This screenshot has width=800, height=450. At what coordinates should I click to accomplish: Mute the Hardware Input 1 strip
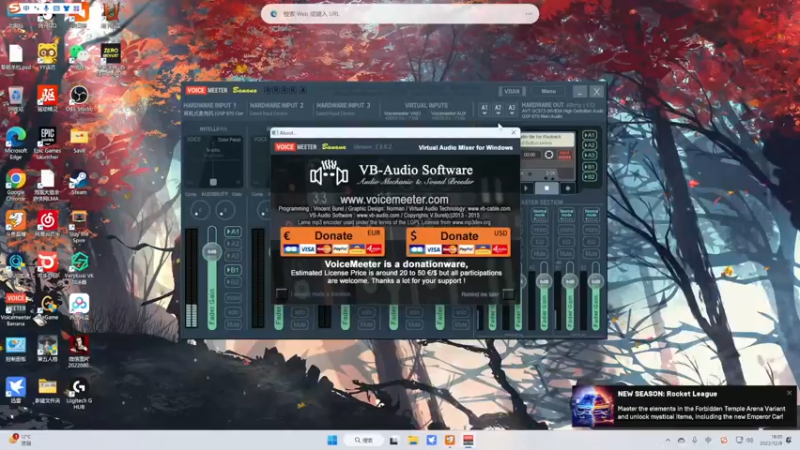click(x=233, y=324)
